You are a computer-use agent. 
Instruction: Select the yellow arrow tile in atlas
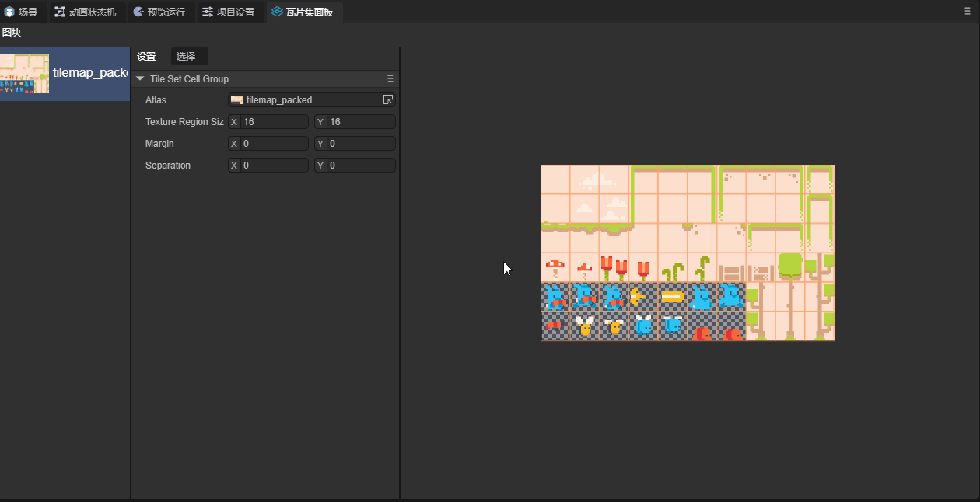click(x=643, y=296)
